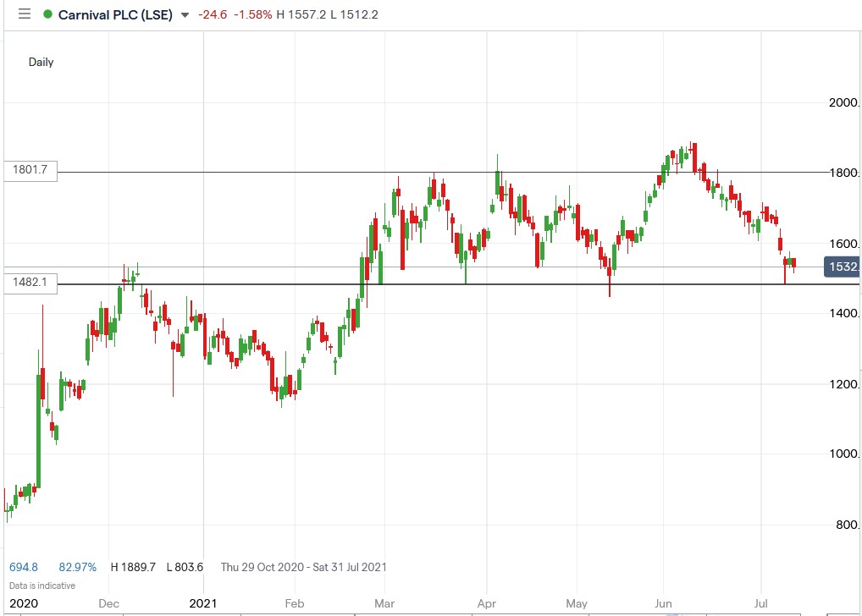
Task: Click the H 1889.7 period high value
Action: point(135,567)
